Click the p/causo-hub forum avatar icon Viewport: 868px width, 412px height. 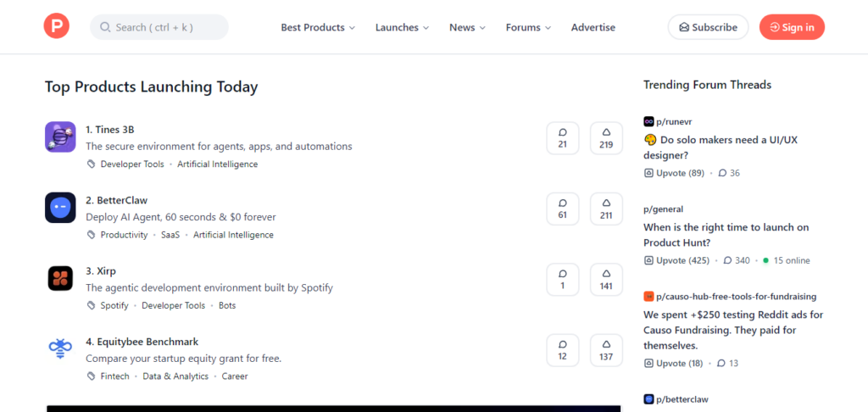coord(648,297)
